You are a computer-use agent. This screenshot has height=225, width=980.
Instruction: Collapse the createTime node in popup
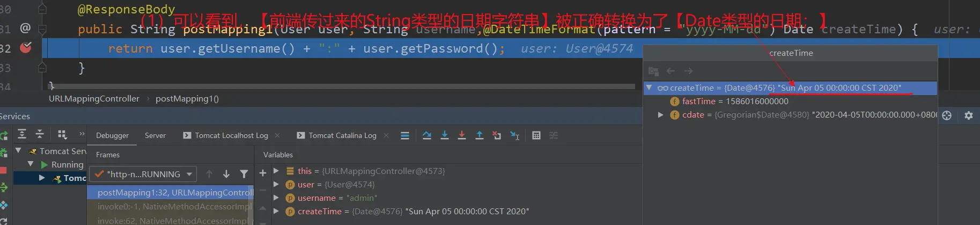649,88
